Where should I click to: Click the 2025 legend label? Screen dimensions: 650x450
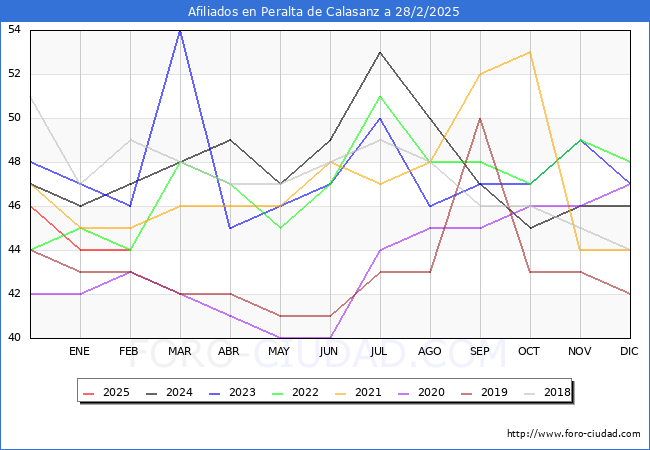pos(116,392)
